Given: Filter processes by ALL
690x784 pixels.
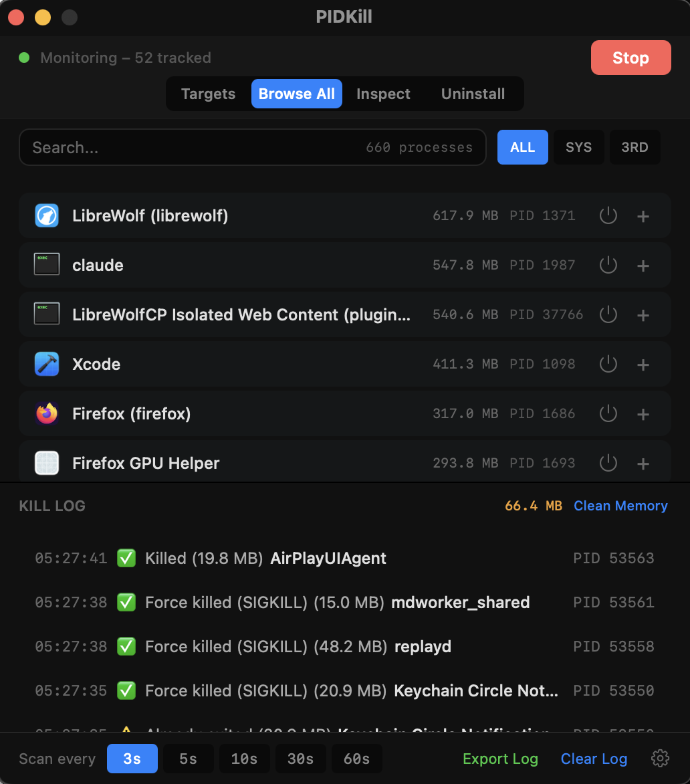Looking at the screenshot, I should tap(523, 147).
